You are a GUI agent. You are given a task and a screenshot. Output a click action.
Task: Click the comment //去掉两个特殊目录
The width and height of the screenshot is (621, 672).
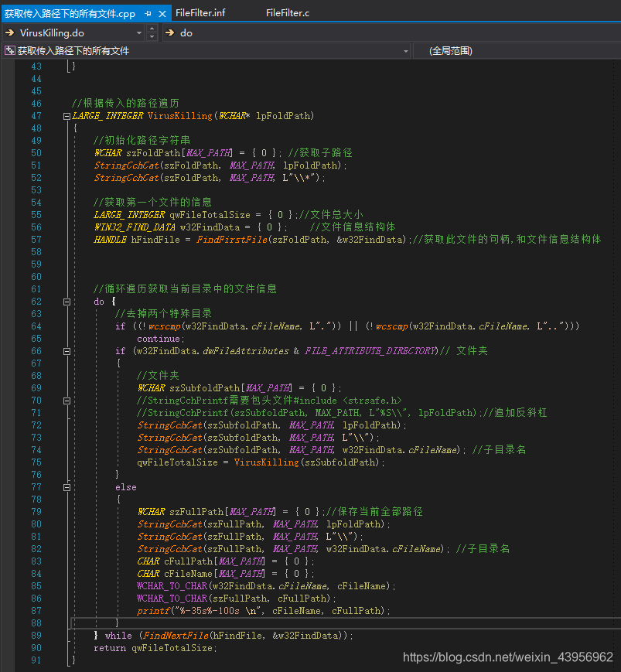(x=163, y=314)
